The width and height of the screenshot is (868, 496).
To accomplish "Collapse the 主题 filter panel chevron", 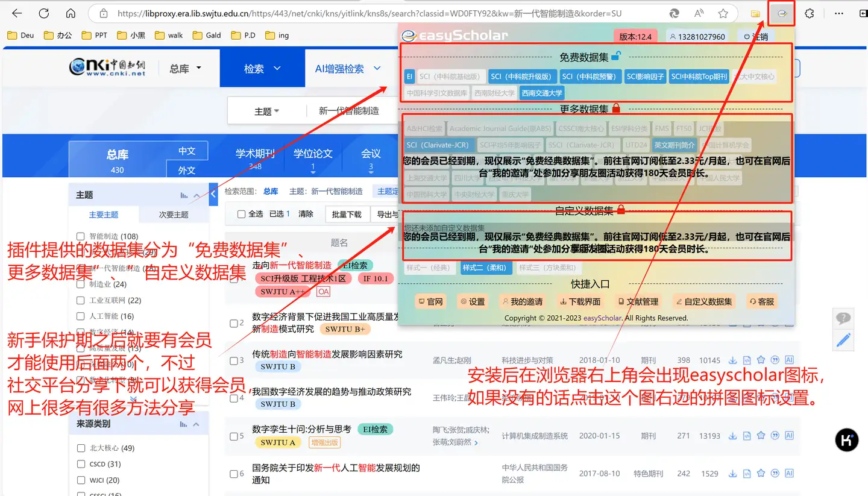I will (197, 195).
